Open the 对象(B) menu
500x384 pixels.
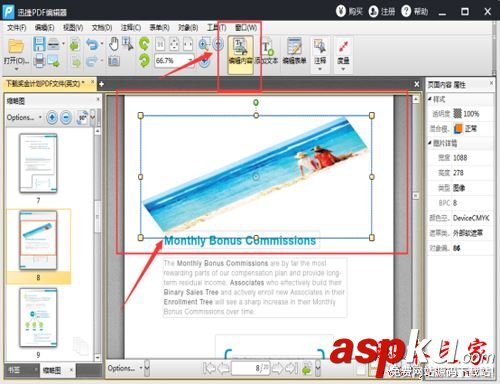[188, 28]
